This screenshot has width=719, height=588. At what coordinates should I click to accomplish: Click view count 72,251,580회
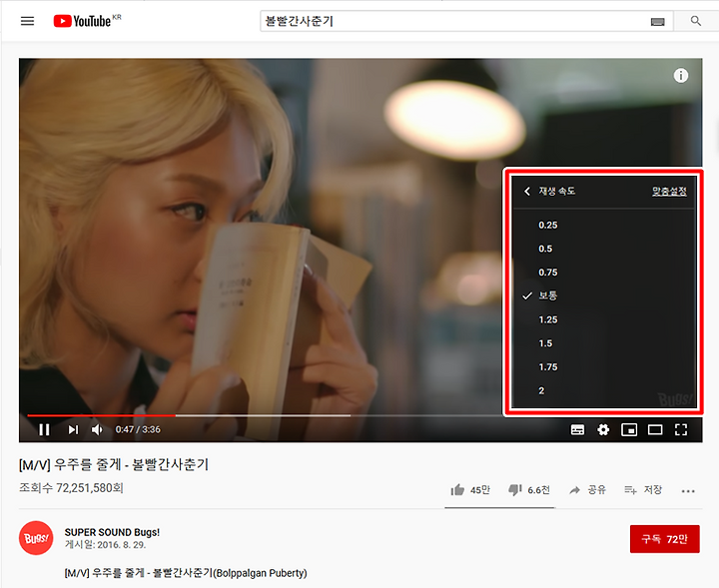(x=71, y=487)
